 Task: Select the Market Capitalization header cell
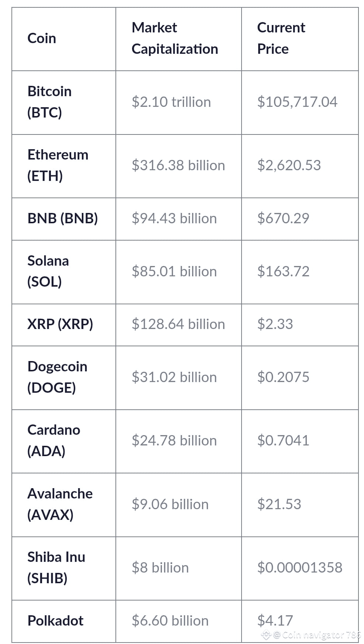(x=178, y=39)
